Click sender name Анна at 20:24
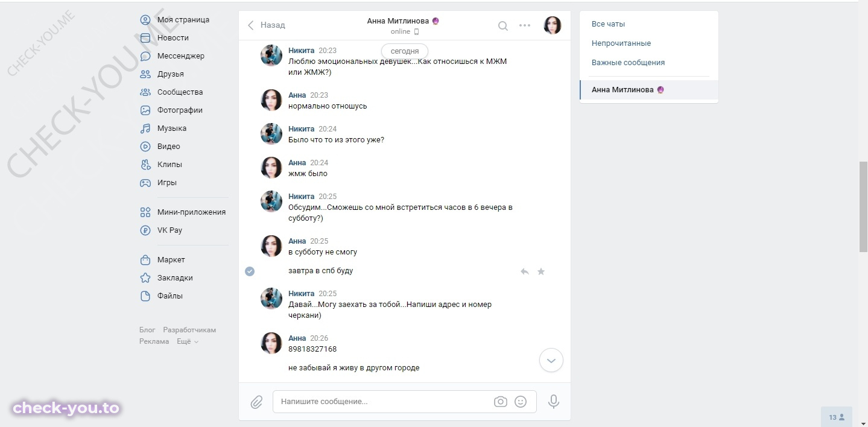 pyautogui.click(x=297, y=163)
